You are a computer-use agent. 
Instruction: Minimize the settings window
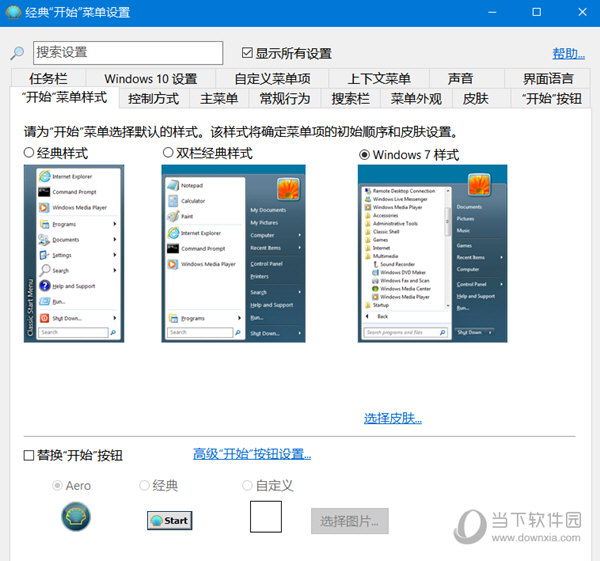coord(492,12)
